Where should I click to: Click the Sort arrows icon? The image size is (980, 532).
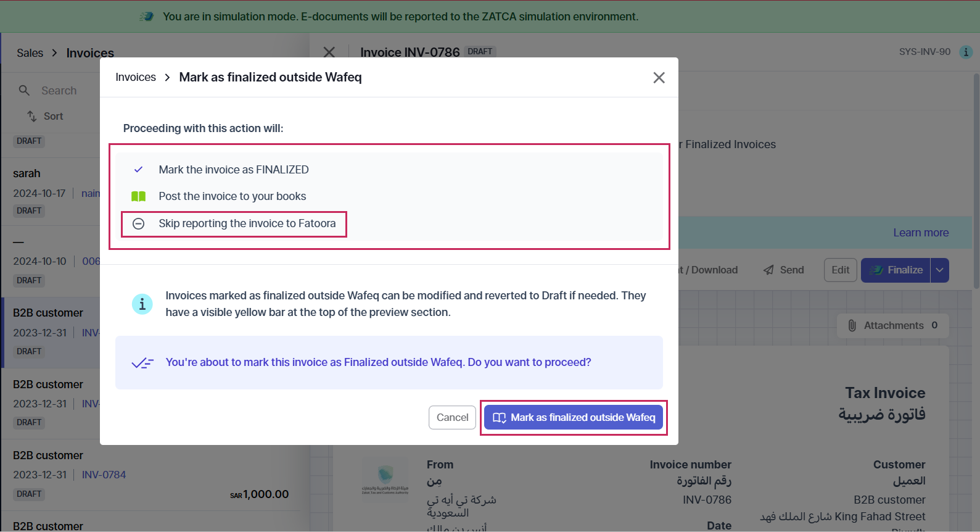click(x=32, y=116)
